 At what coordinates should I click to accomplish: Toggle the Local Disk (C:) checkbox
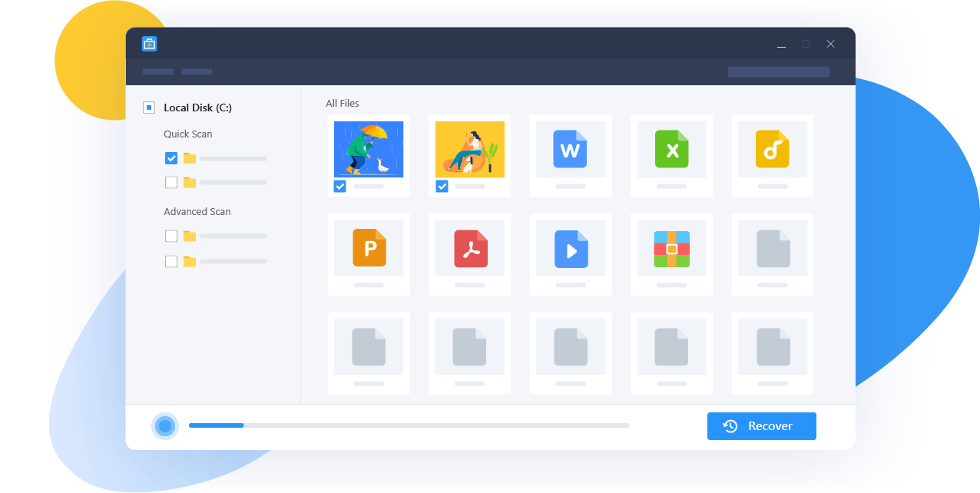point(149,108)
